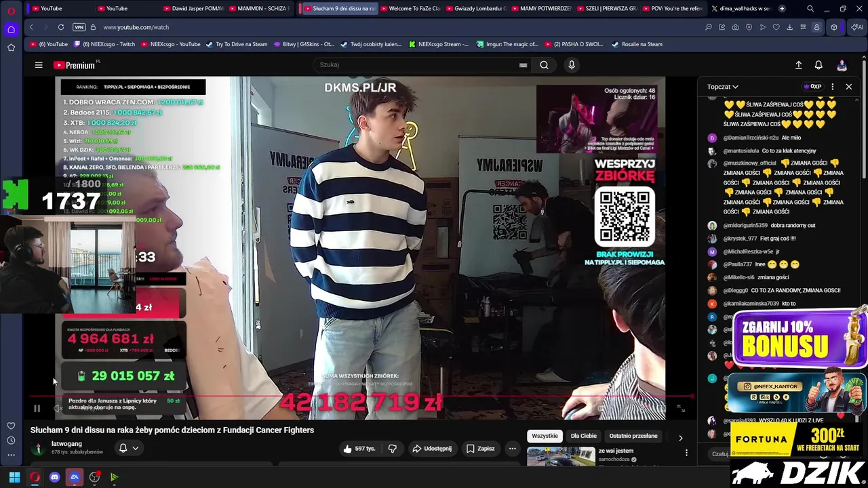The height and width of the screenshot is (488, 868).
Task: Open the find-in-page magnifier icon
Action: pos(709,27)
